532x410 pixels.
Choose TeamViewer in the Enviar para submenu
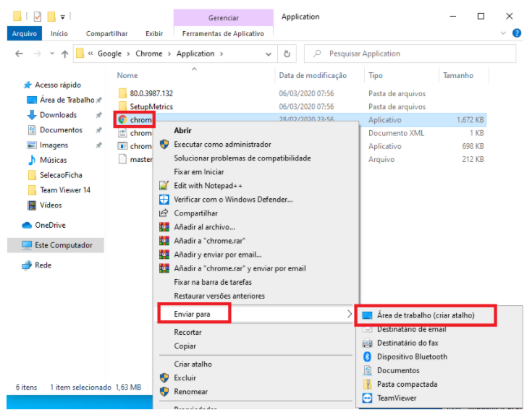(397, 398)
